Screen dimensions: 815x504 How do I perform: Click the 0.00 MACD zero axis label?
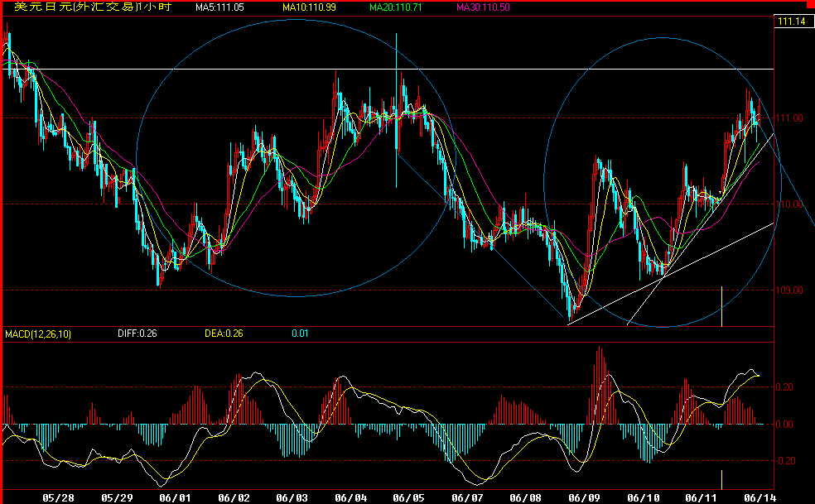[786, 425]
